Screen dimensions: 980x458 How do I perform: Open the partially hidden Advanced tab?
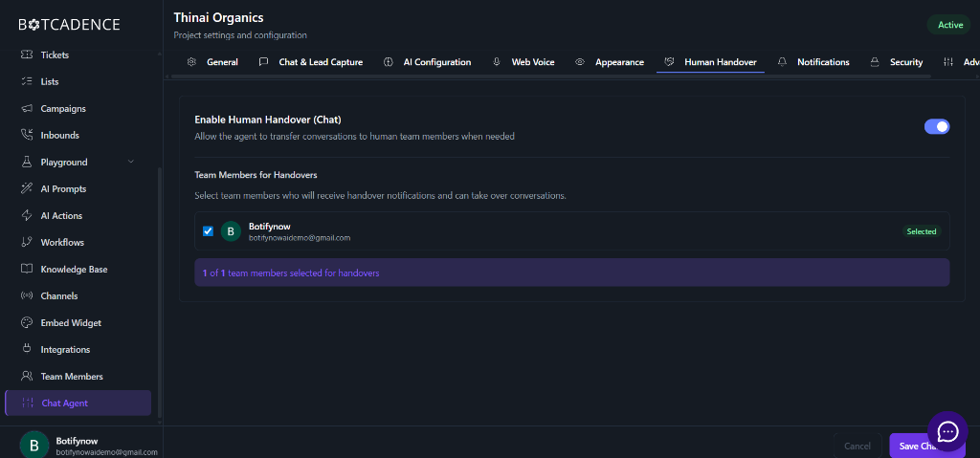pos(961,62)
